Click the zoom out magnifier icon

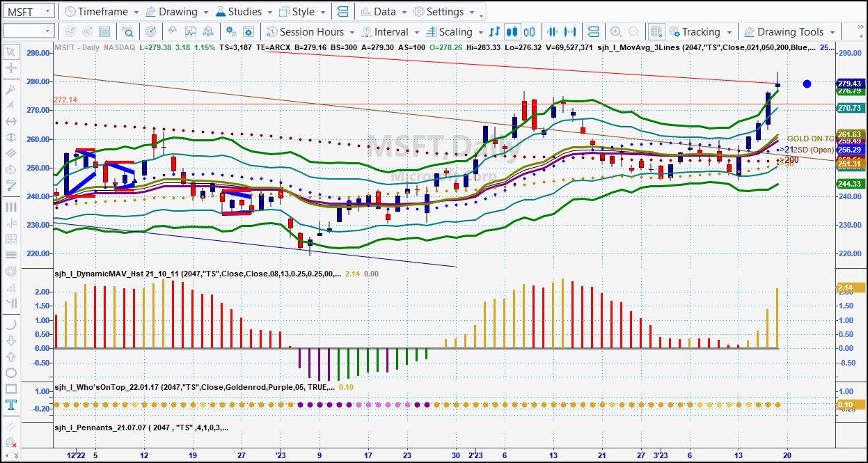click(x=633, y=31)
